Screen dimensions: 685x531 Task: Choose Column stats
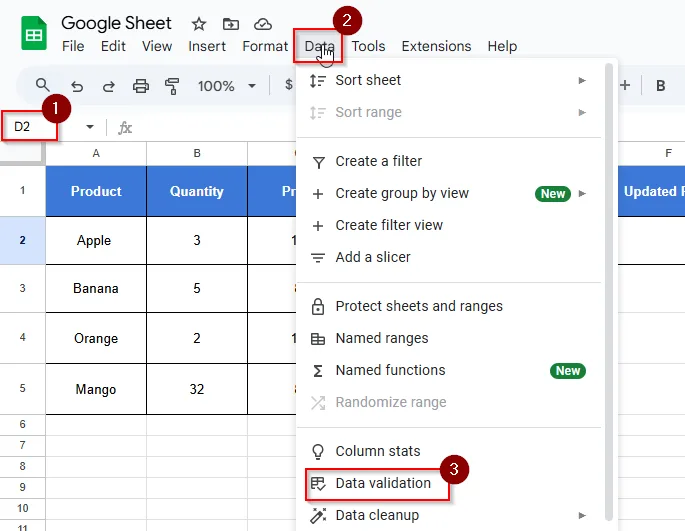449,451
